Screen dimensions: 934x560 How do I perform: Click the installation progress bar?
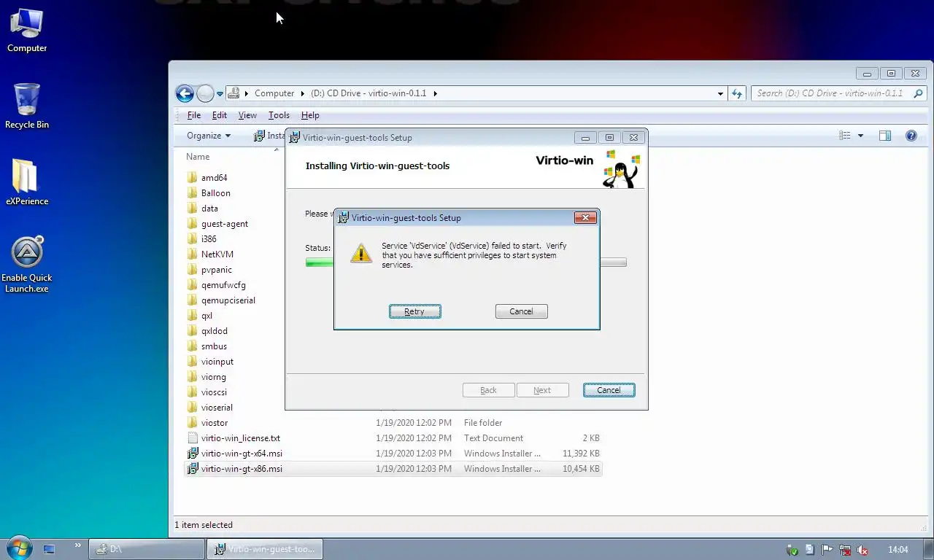pyautogui.click(x=466, y=262)
